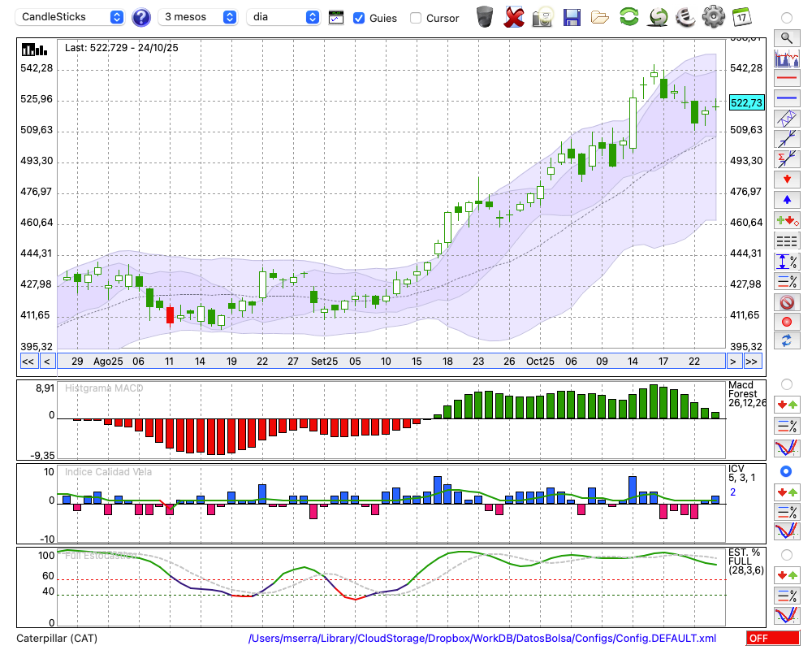Click the blue up arrow marker tool

tap(786, 199)
